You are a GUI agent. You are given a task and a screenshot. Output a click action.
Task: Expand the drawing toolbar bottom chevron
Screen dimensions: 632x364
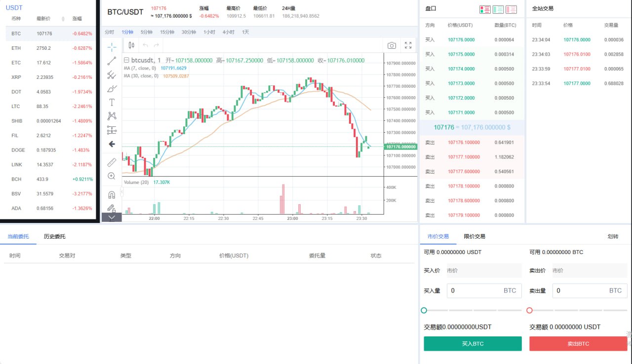[112, 217]
